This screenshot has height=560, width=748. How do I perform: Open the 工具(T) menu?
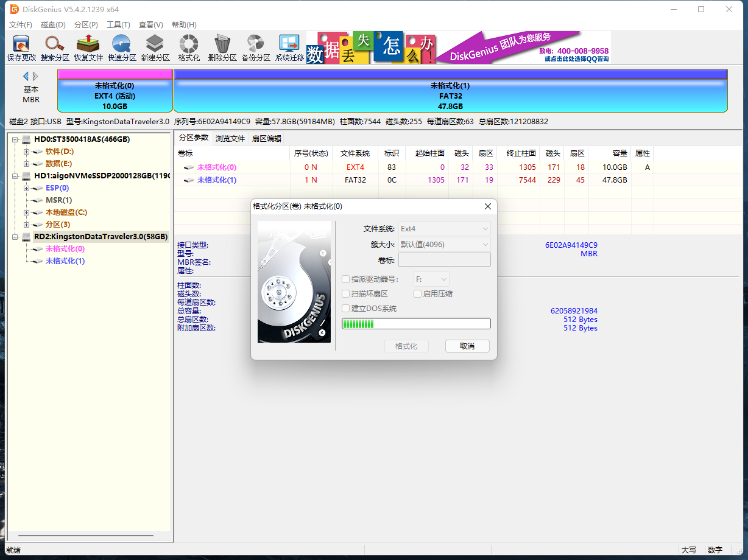[x=118, y=25]
